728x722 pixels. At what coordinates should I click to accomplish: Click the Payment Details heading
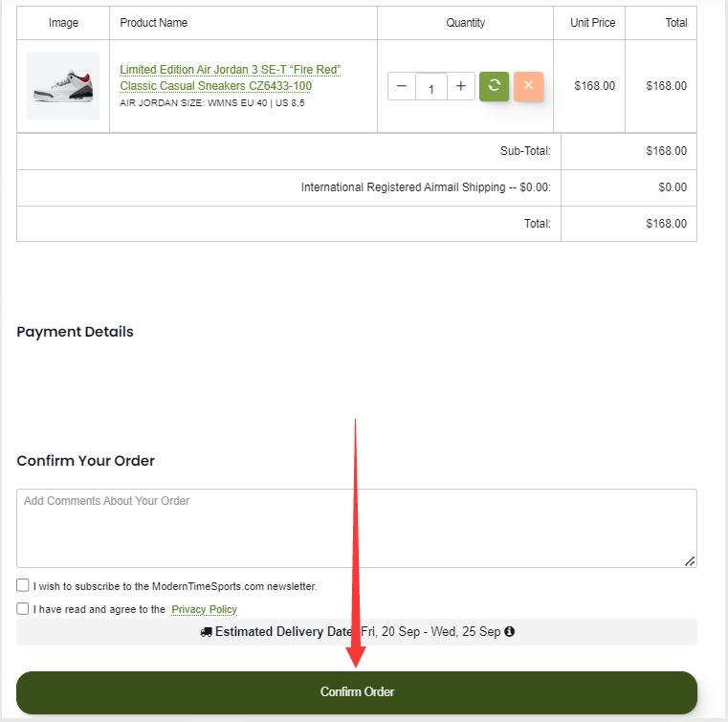(75, 332)
